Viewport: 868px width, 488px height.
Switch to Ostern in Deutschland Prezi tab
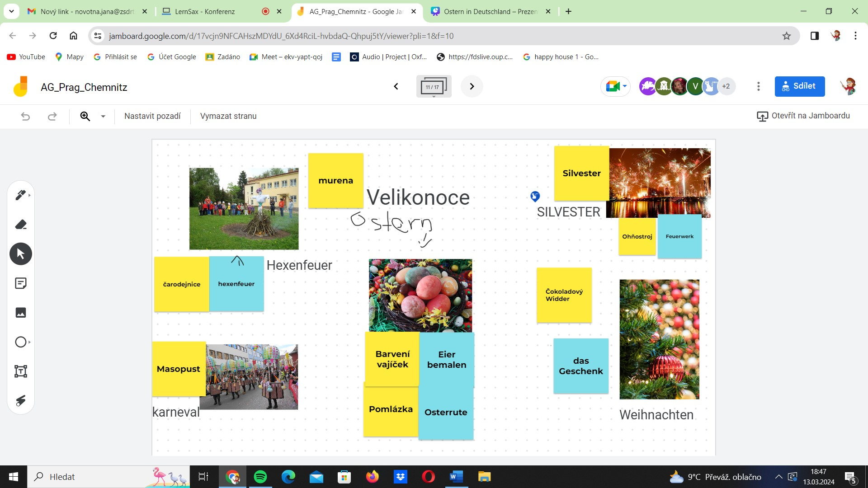tap(490, 11)
